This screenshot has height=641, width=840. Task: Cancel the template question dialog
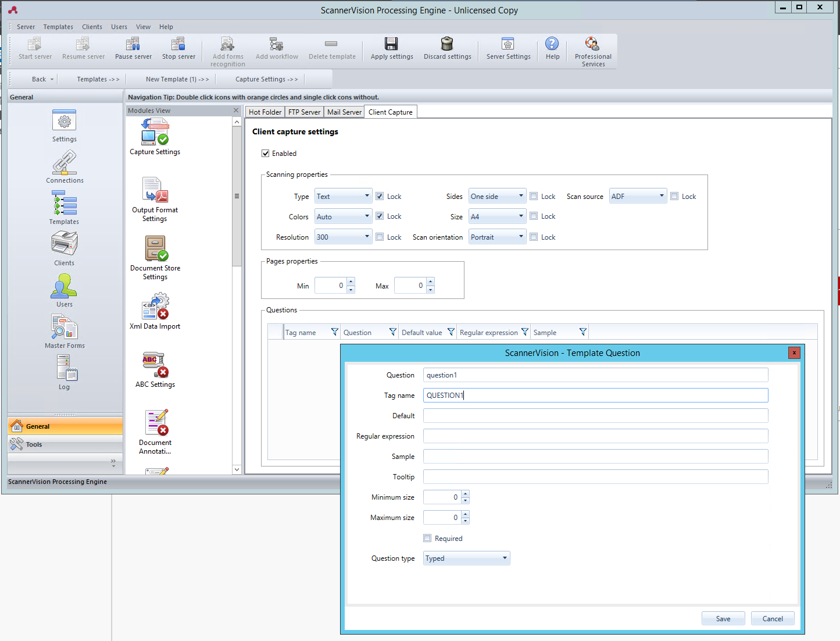pyautogui.click(x=773, y=618)
